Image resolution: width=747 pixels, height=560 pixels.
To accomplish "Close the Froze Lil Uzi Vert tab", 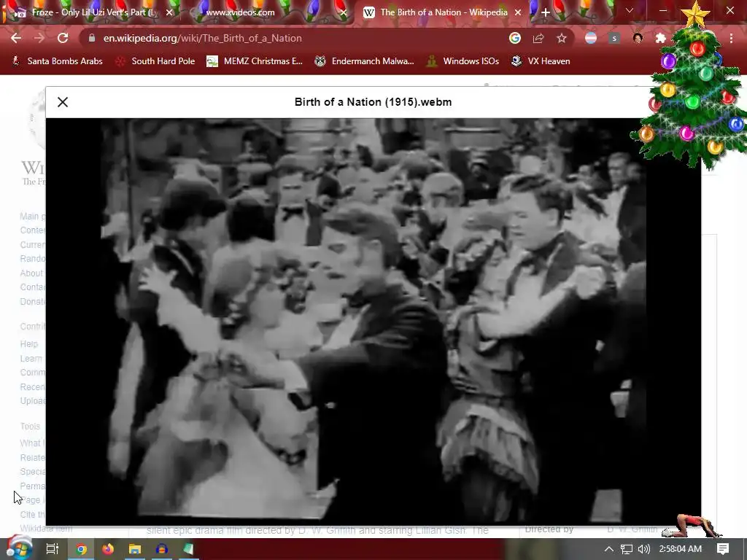I will [169, 12].
